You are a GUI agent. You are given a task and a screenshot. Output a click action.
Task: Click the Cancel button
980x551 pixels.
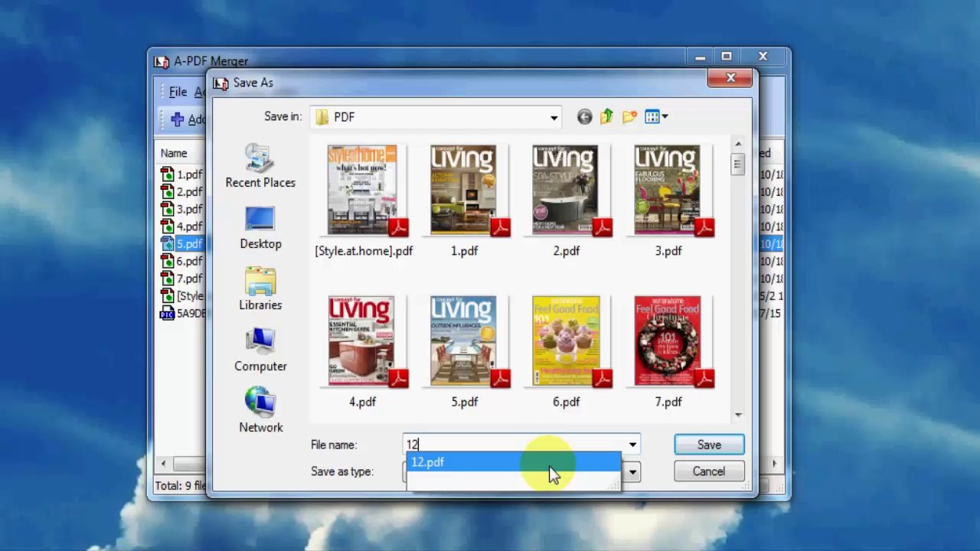[709, 471]
